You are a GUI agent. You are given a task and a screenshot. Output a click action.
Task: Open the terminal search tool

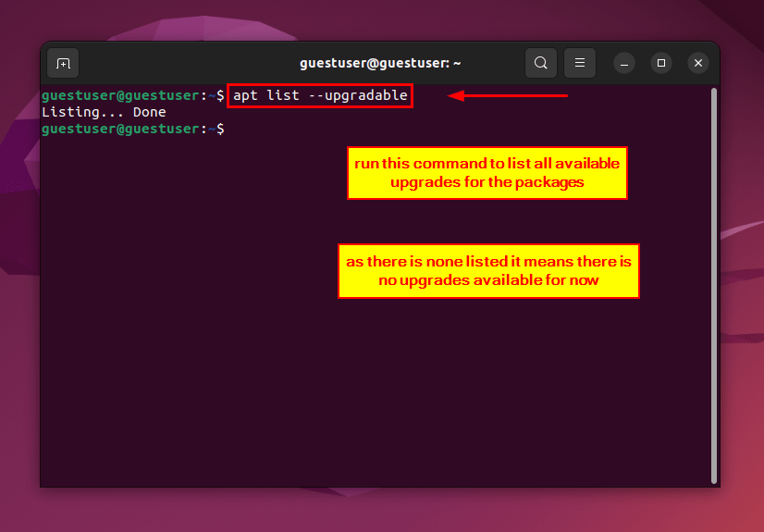pyautogui.click(x=541, y=63)
